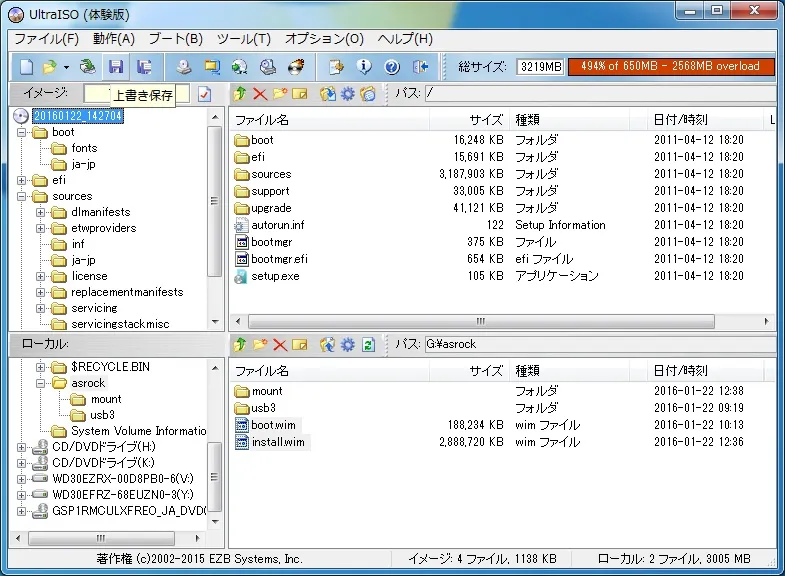785x576 pixels.
Task: Create new folder in image pane
Action: [280, 94]
